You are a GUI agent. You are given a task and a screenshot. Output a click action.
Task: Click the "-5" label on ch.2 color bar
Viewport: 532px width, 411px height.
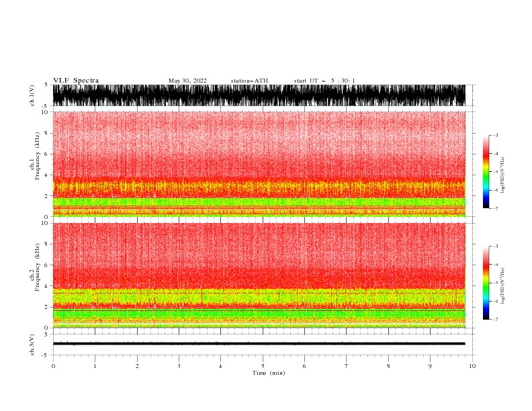point(495,283)
